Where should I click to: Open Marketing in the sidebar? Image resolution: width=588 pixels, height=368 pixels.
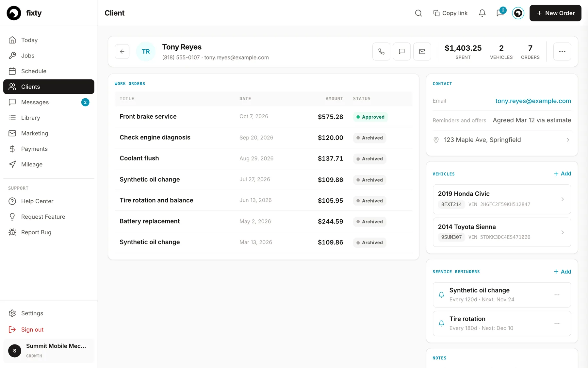[49, 133]
